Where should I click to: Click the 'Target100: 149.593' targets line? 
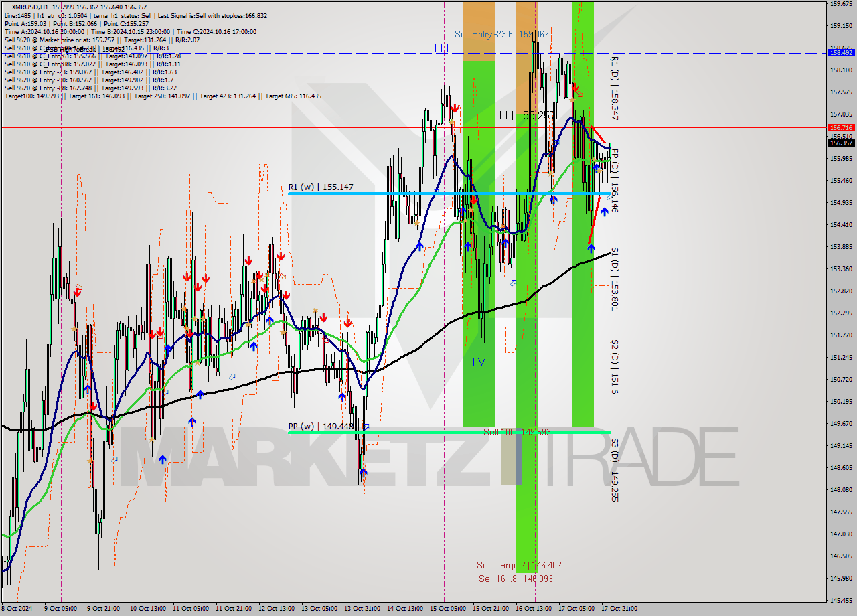coord(163,96)
